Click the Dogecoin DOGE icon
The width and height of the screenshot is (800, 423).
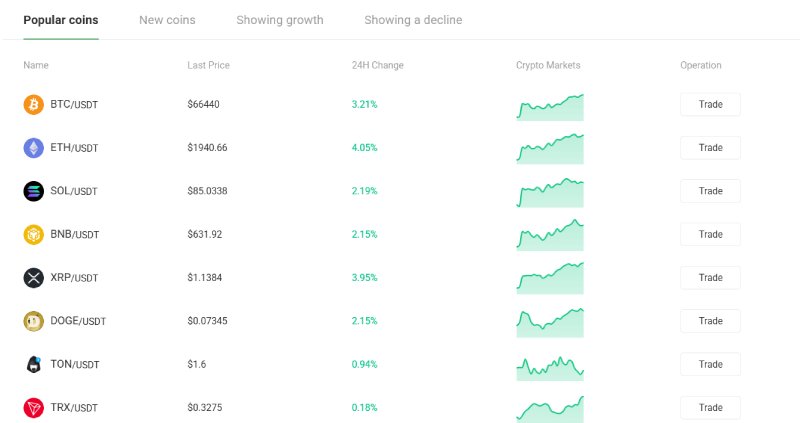[x=34, y=321]
